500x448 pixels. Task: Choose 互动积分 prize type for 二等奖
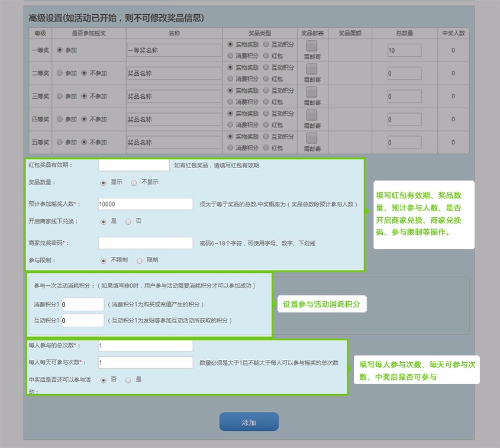pyautogui.click(x=266, y=67)
